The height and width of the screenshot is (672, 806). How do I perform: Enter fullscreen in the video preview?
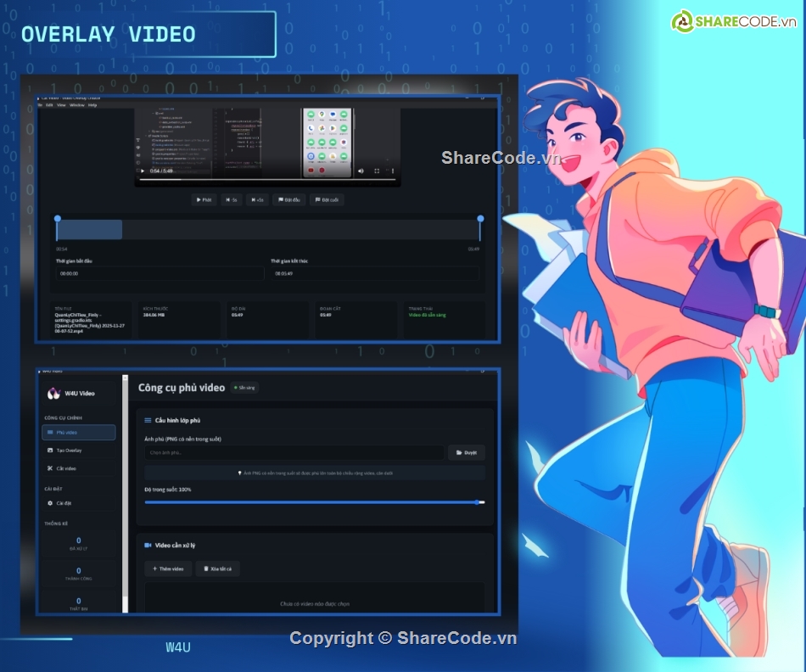point(375,171)
